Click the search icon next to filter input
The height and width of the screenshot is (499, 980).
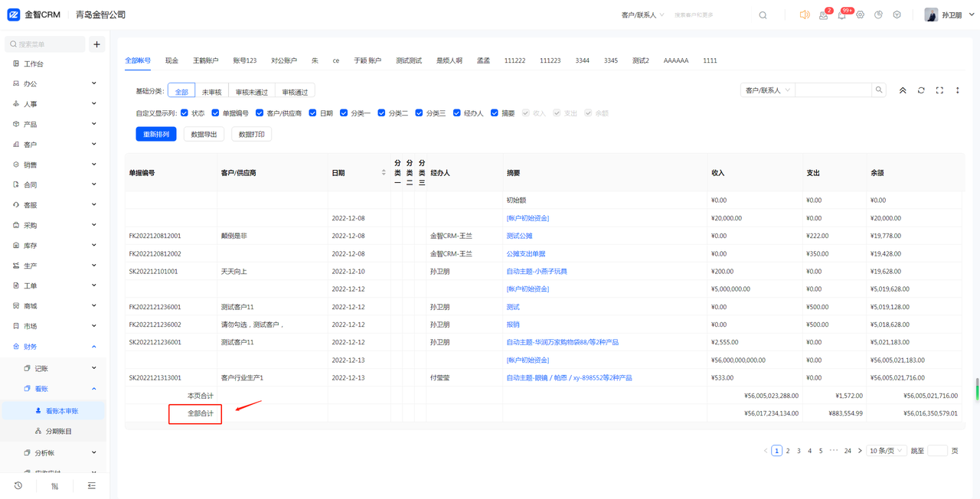[x=879, y=90]
